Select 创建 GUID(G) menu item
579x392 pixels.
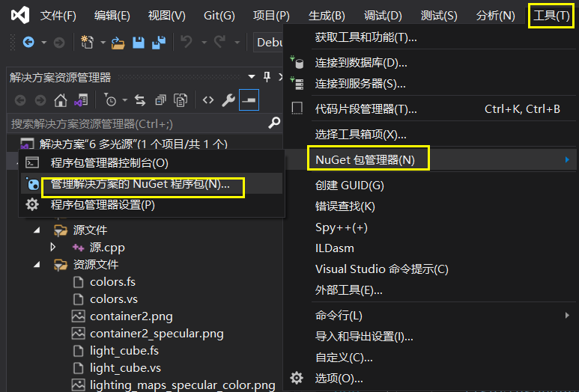click(x=429, y=185)
